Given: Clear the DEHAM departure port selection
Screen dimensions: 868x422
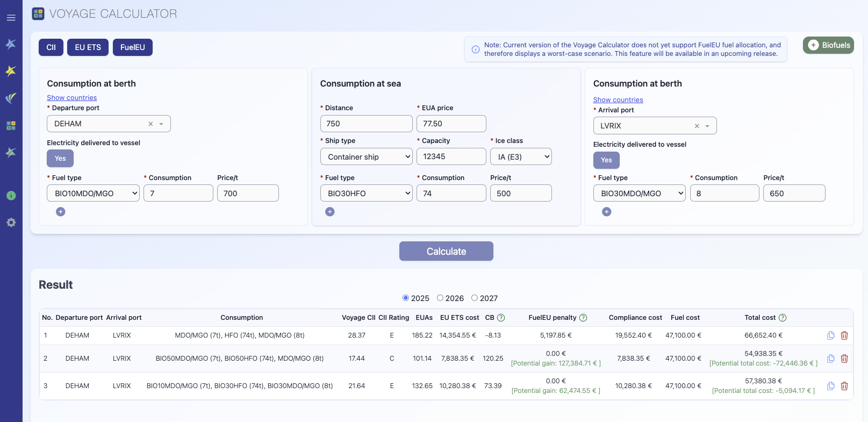Looking at the screenshot, I should [x=150, y=124].
